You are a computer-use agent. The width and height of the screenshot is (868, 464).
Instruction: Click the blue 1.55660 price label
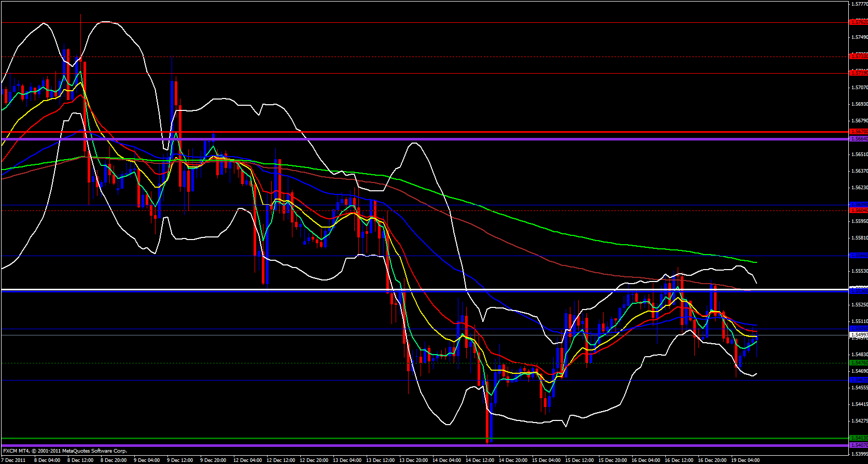click(858, 255)
